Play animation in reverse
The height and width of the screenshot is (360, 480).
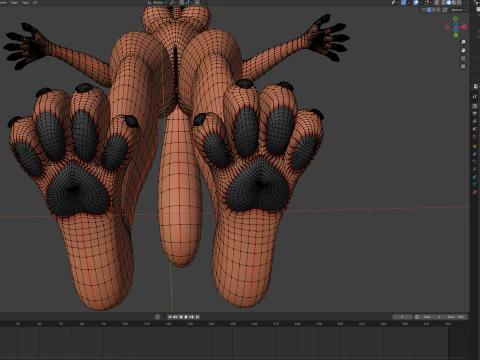[181, 317]
